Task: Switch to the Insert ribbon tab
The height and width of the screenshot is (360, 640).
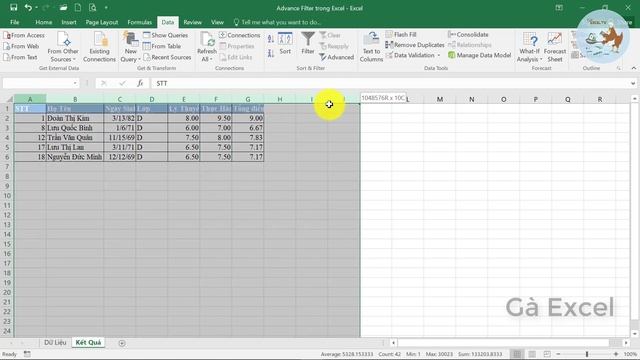Action: tap(69, 22)
